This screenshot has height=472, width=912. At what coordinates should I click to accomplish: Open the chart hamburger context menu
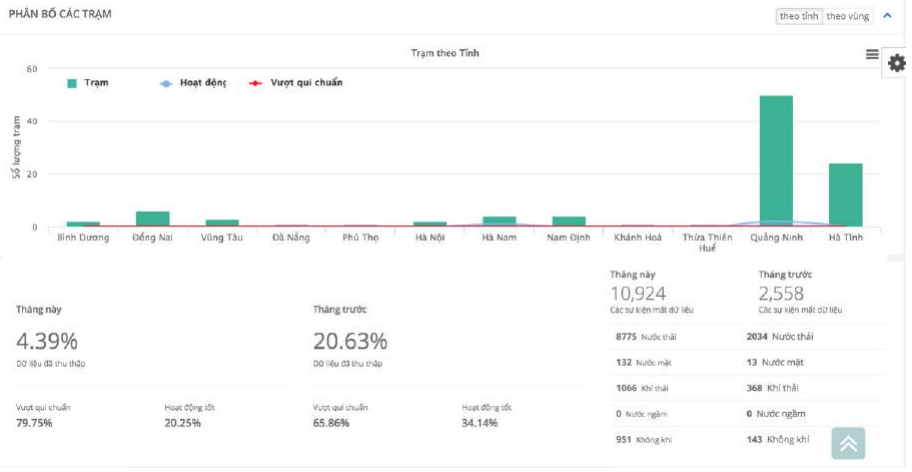coord(872,54)
